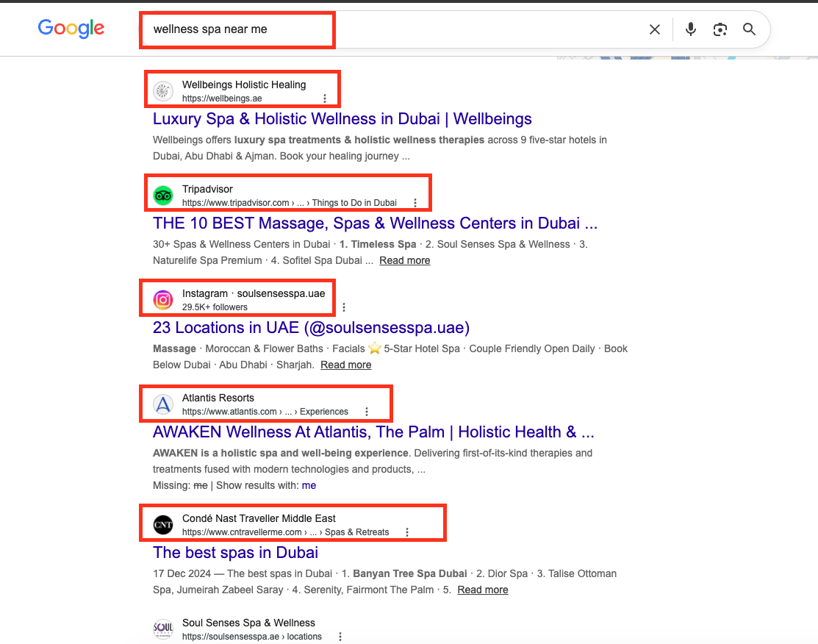Click Read more under Tripadvisor snippet
Screen dimensions: 818x644
tap(405, 260)
